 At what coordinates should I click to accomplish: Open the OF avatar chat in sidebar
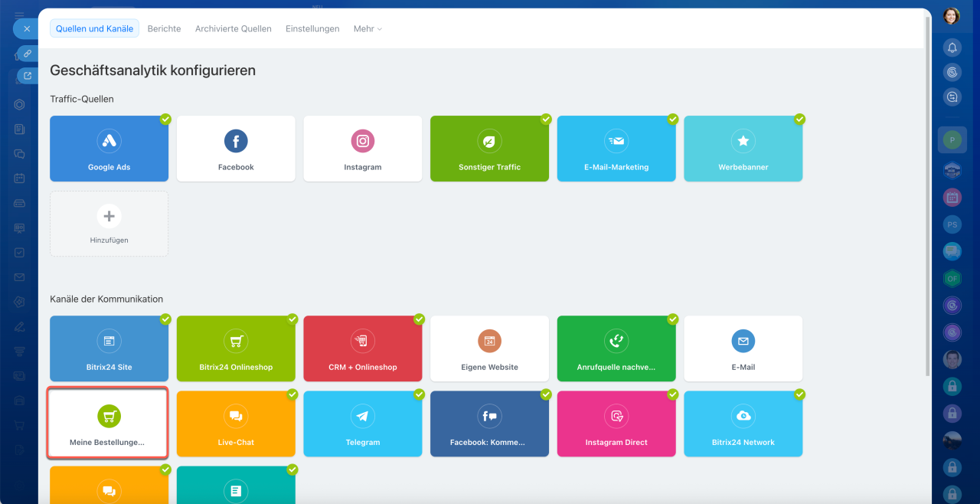point(952,279)
